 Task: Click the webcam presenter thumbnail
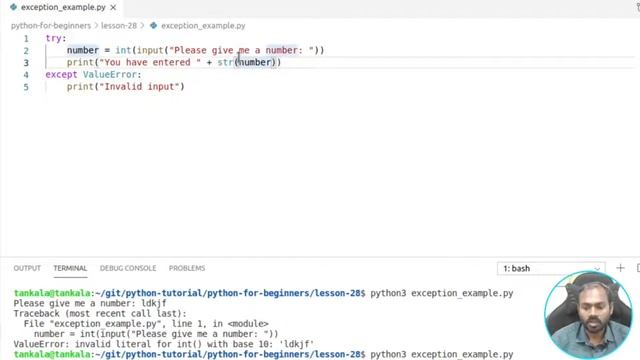point(588,316)
